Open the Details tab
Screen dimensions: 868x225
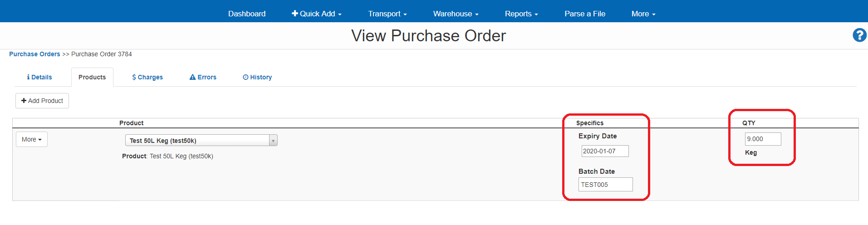(39, 77)
